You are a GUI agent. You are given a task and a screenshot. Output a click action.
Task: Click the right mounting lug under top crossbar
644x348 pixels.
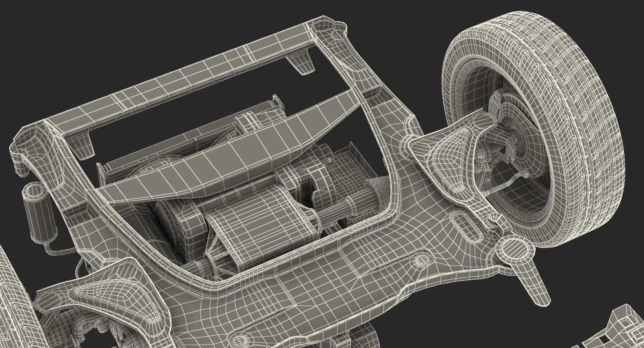point(300,61)
